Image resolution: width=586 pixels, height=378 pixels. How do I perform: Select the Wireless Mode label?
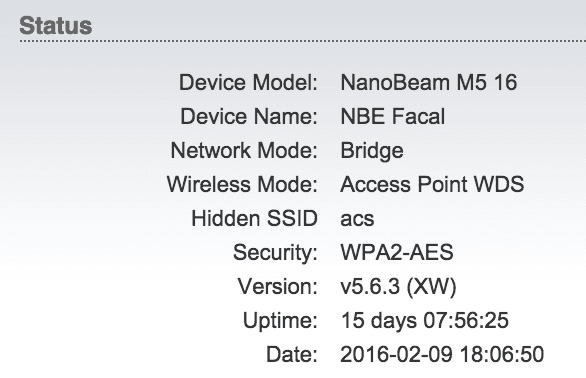point(242,184)
